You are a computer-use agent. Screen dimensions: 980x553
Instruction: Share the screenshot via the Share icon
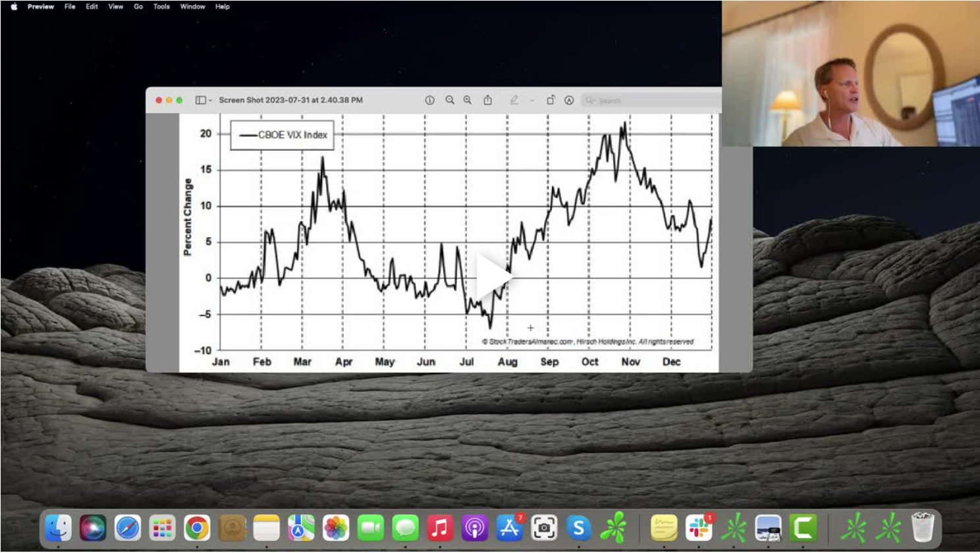coord(487,100)
